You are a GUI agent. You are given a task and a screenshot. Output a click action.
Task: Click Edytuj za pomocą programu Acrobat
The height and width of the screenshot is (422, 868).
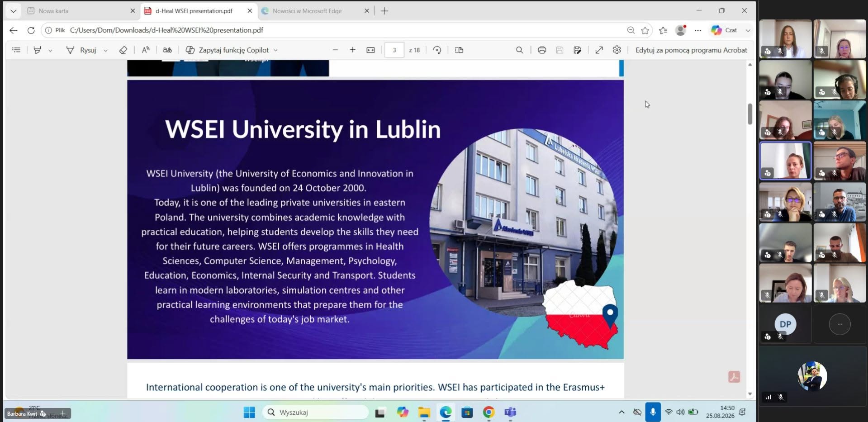691,50
